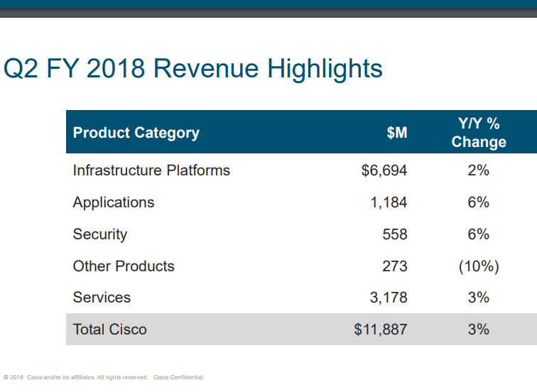Select the Services row label
Screen dimensions: 537x392
pos(102,298)
